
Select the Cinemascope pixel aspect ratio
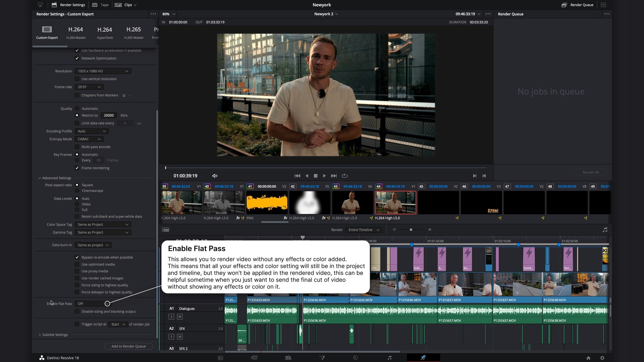(x=77, y=190)
